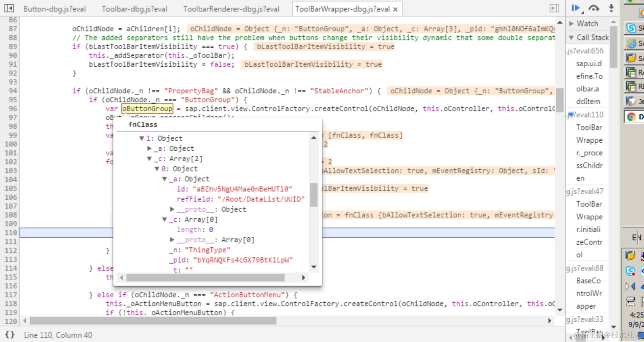Step over the next function call
This screenshot has width=644, height=342.
pyautogui.click(x=594, y=8)
